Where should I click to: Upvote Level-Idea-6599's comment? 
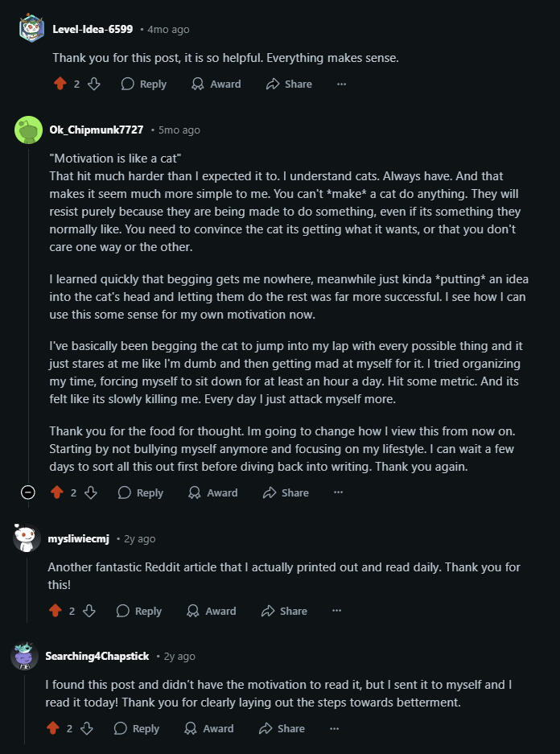coord(60,84)
